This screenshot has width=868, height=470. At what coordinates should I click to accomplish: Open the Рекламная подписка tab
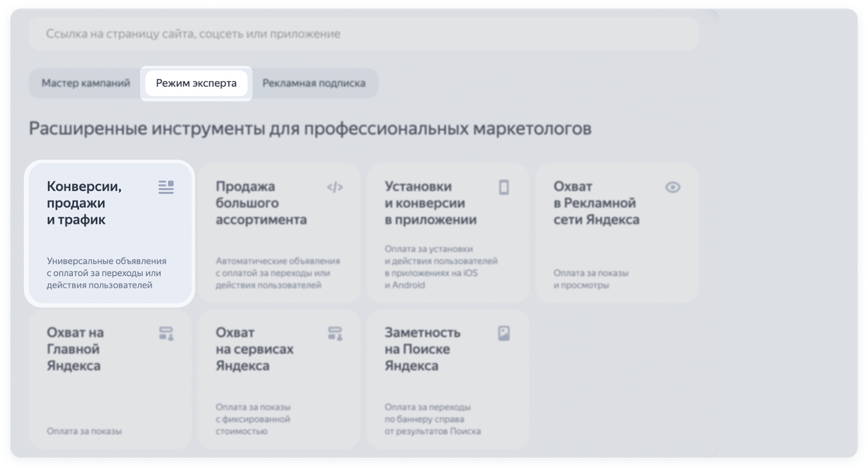tap(314, 83)
